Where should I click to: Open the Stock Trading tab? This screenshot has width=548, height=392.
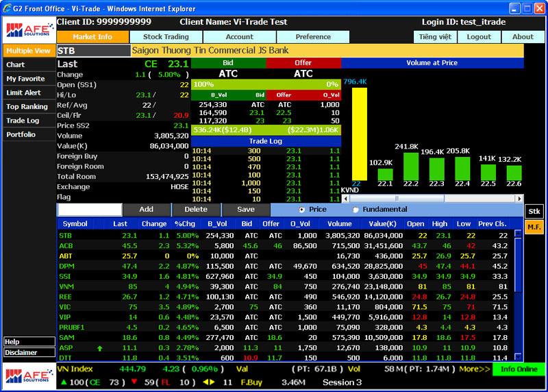click(x=166, y=37)
